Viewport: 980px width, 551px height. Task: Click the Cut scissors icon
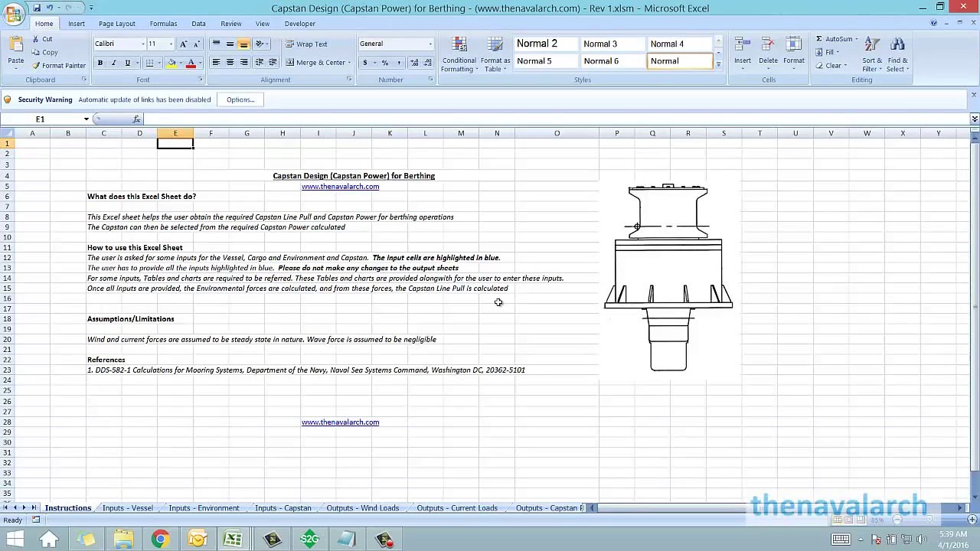coord(36,39)
